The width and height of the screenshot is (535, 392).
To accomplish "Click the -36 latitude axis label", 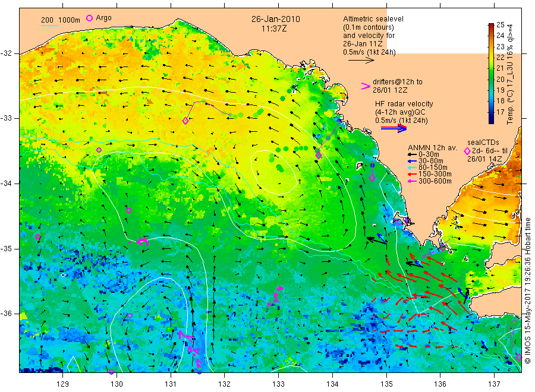I will point(7,313).
